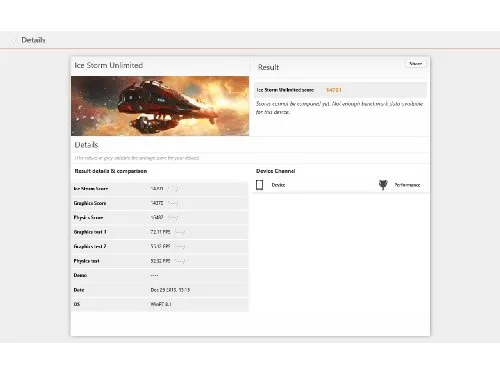Image resolution: width=500 pixels, height=375 pixels.
Task: Select the Demo row
Action: click(x=160, y=275)
